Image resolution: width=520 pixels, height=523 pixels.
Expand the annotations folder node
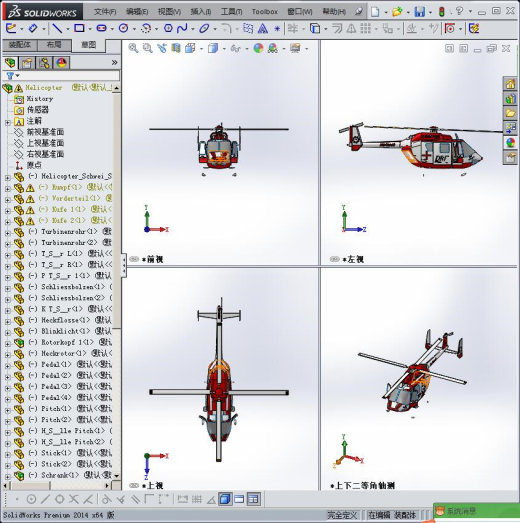8,123
